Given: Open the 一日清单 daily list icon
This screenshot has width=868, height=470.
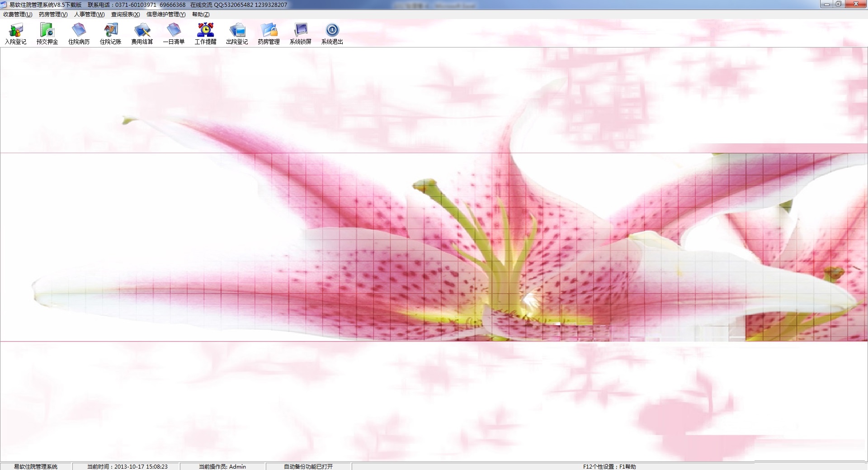Looking at the screenshot, I should 174,33.
